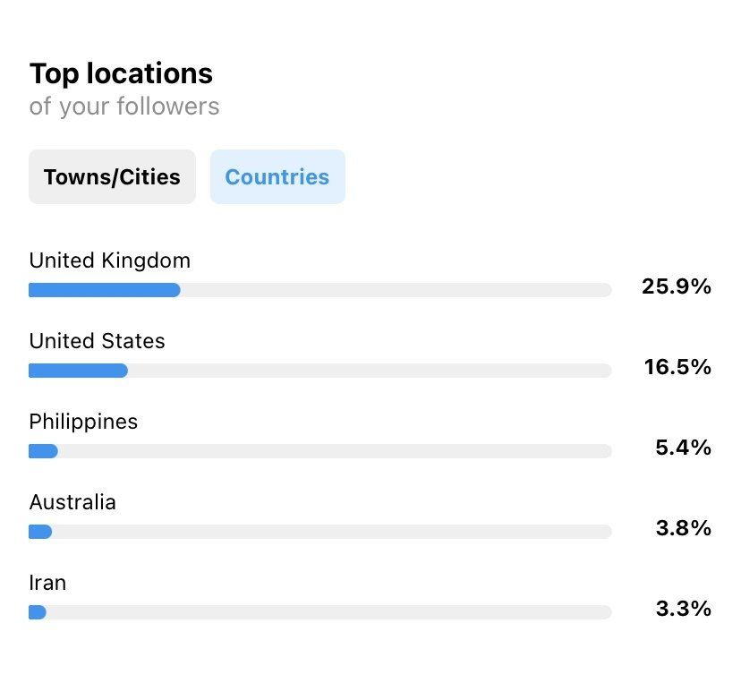The width and height of the screenshot is (741, 700).
Task: Select the 16.5% United States value
Action: (x=677, y=367)
